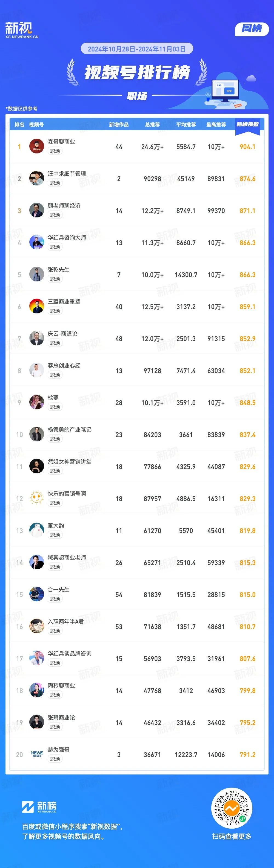Viewport: 274px width, 868px height.
Task: Select the 新增作品 column header
Action: 119,125
